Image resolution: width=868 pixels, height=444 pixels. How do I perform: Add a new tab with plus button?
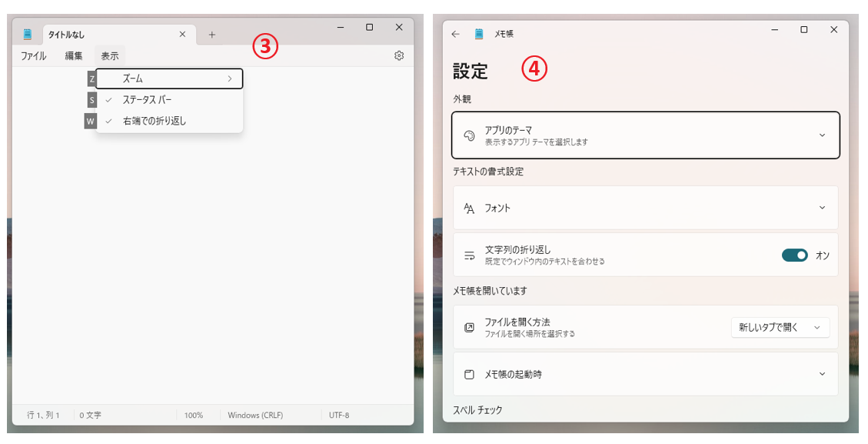(212, 35)
